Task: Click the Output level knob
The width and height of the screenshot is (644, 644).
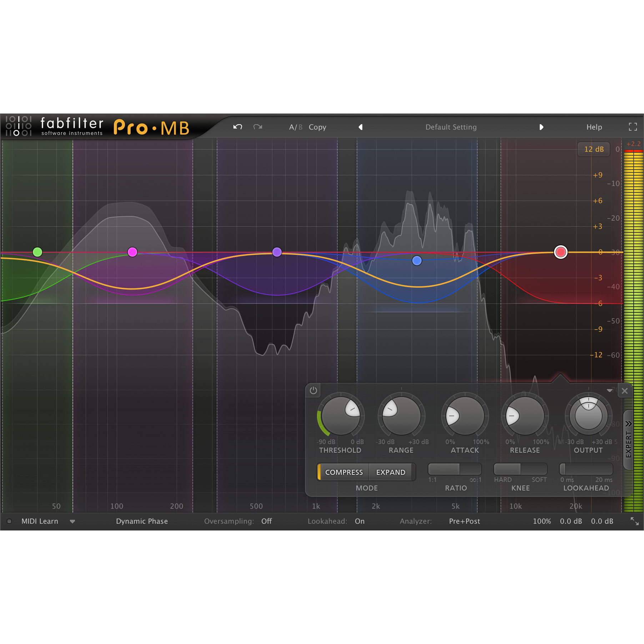Action: point(589,416)
